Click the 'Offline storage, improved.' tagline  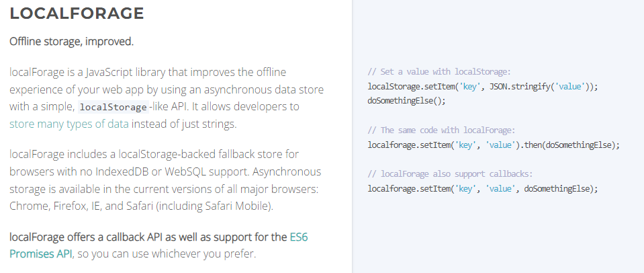coord(71,42)
